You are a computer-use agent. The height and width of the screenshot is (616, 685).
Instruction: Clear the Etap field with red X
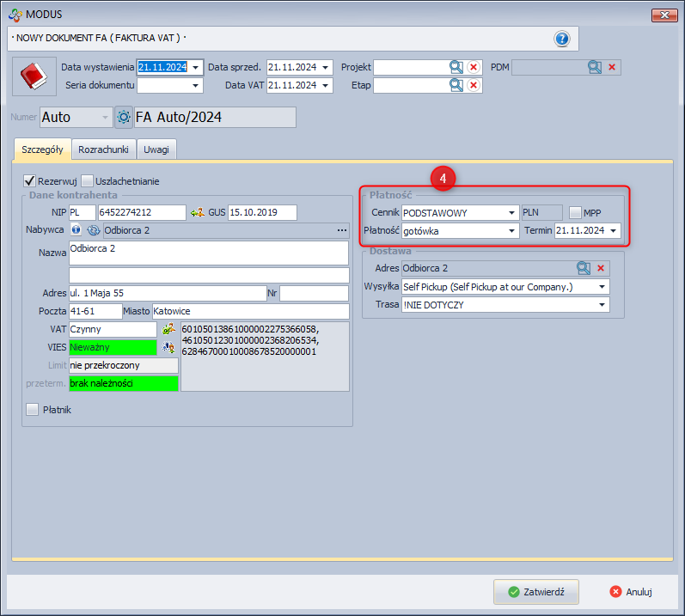tap(474, 85)
